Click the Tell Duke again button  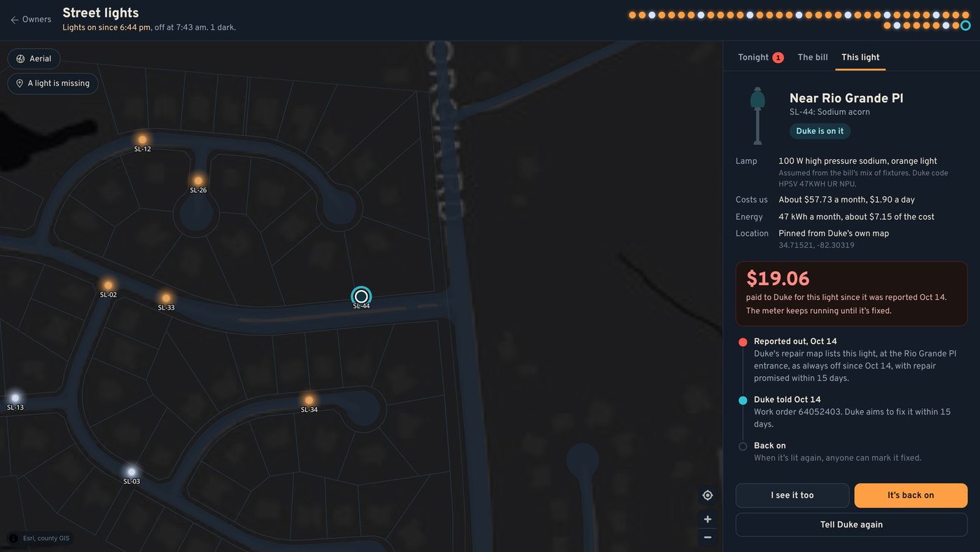point(851,525)
